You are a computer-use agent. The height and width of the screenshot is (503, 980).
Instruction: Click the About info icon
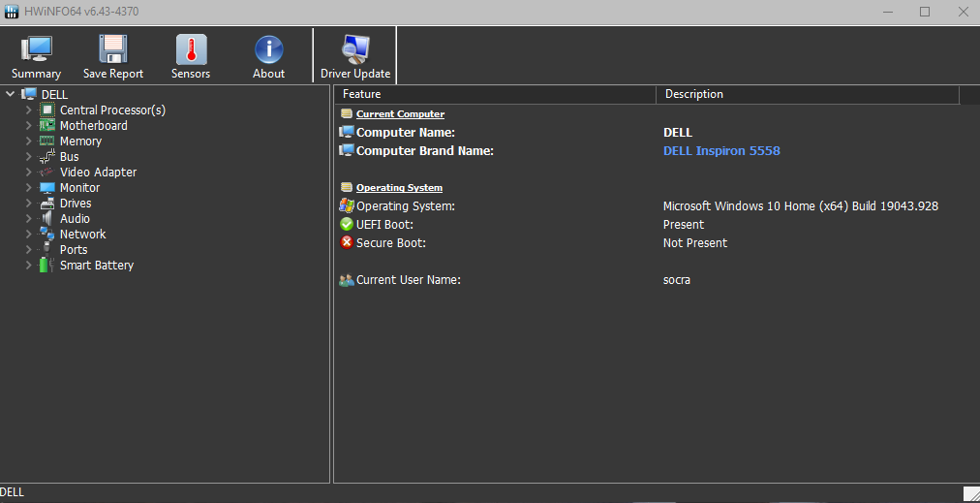(268, 49)
